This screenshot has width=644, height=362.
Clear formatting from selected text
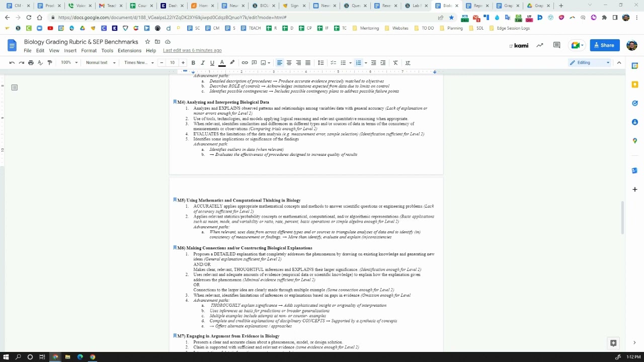[x=395, y=63]
